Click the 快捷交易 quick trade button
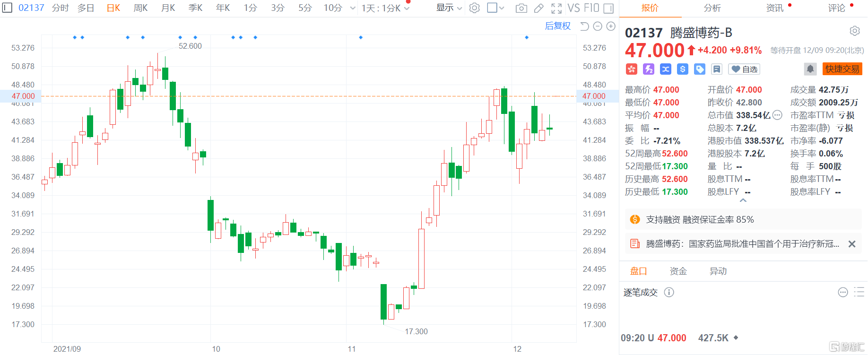 coord(842,69)
